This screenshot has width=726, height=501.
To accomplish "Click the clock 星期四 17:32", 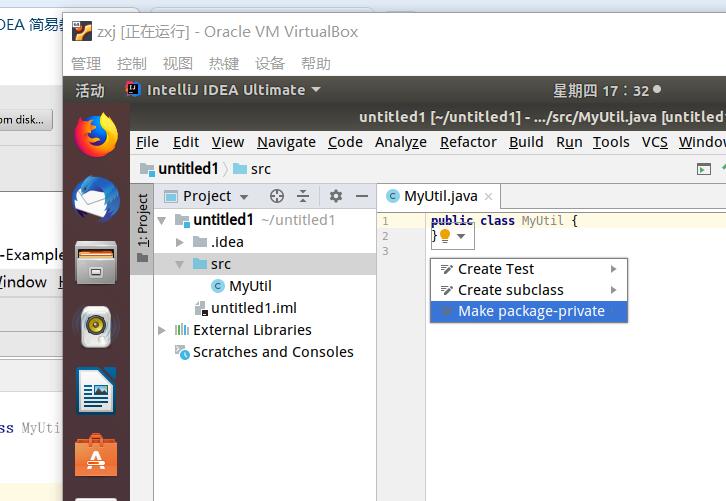I will click(601, 90).
